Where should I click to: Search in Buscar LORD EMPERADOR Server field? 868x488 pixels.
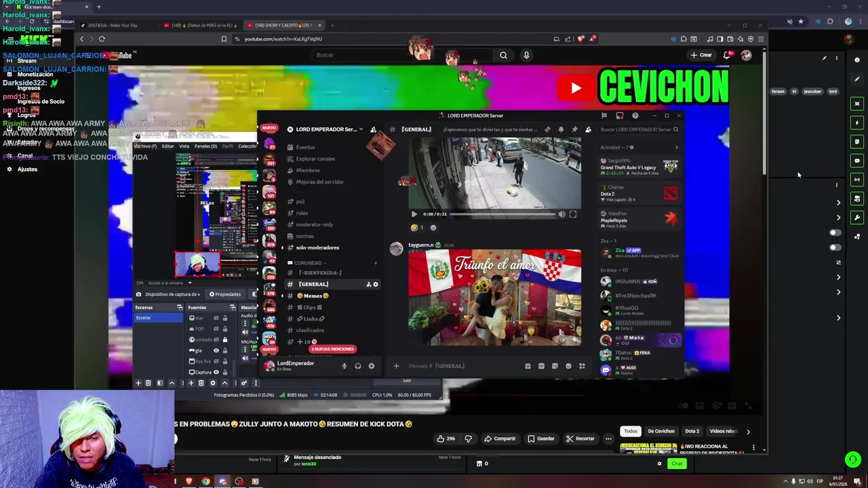[x=639, y=129]
